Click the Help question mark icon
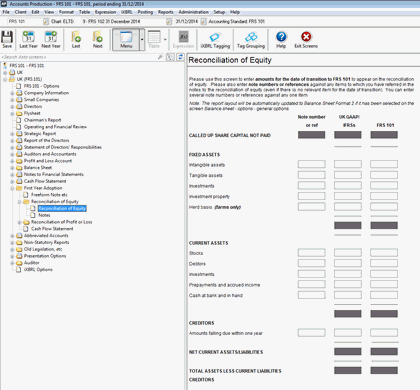 (281, 40)
